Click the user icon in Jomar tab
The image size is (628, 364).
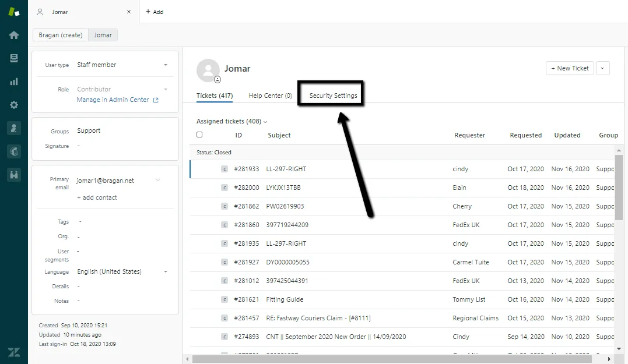pyautogui.click(x=40, y=12)
